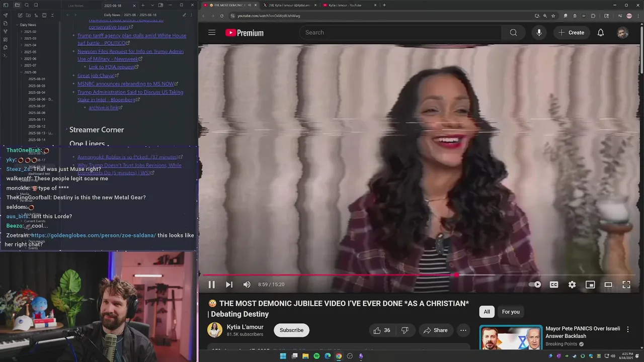Image resolution: width=644 pixels, height=362 pixels.
Task: Focus the YouTube Search field
Action: (x=401, y=33)
